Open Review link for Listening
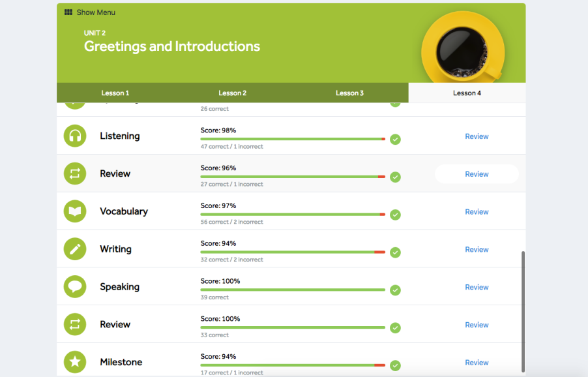588x377 pixels. coord(477,136)
